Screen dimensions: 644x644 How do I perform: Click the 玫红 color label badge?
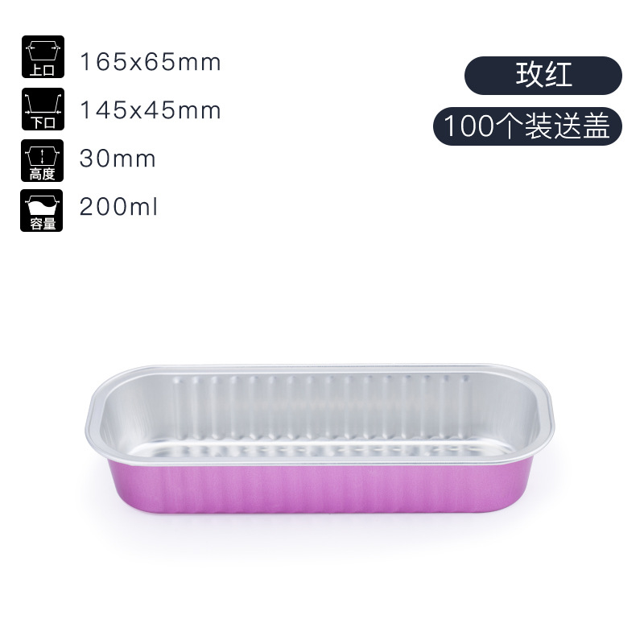543,76
